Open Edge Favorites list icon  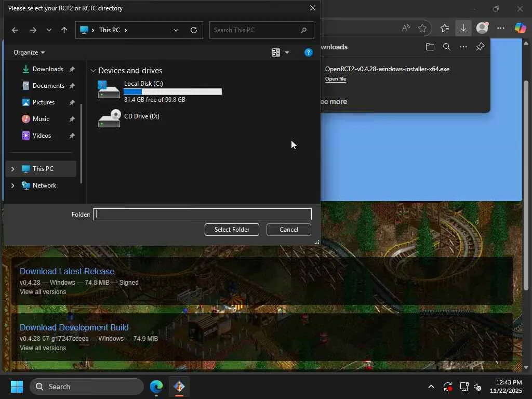click(445, 28)
